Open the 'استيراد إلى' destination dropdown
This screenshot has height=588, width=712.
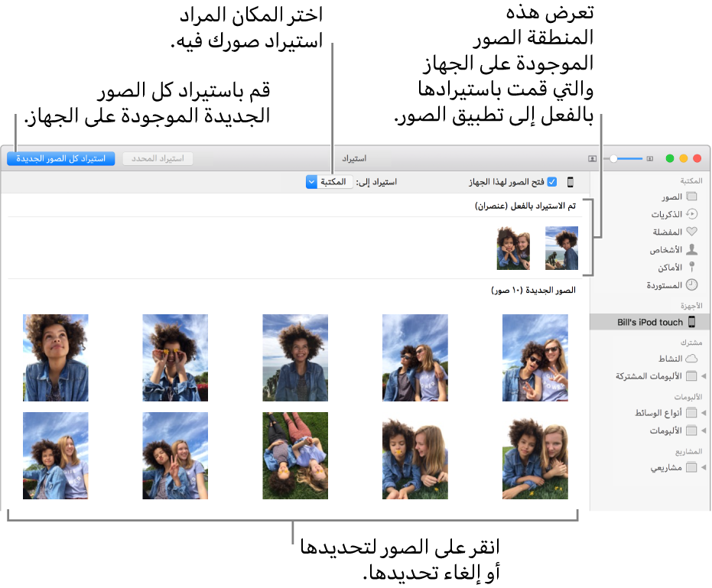(311, 182)
